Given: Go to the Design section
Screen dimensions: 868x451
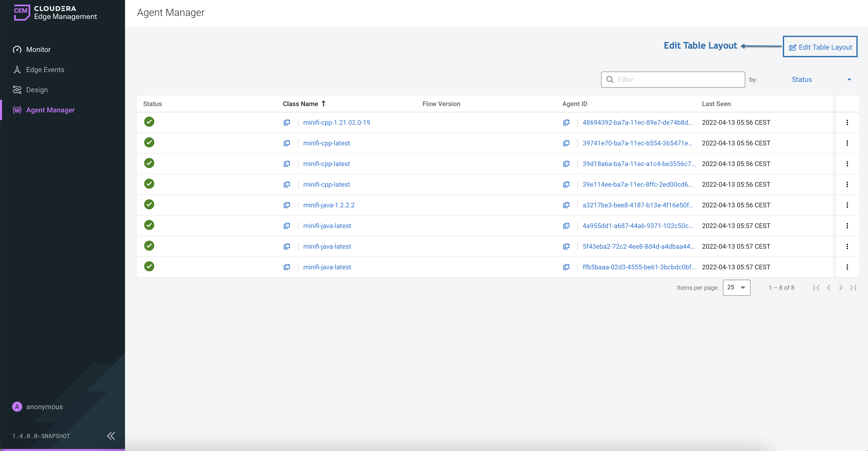Looking at the screenshot, I should 37,90.
